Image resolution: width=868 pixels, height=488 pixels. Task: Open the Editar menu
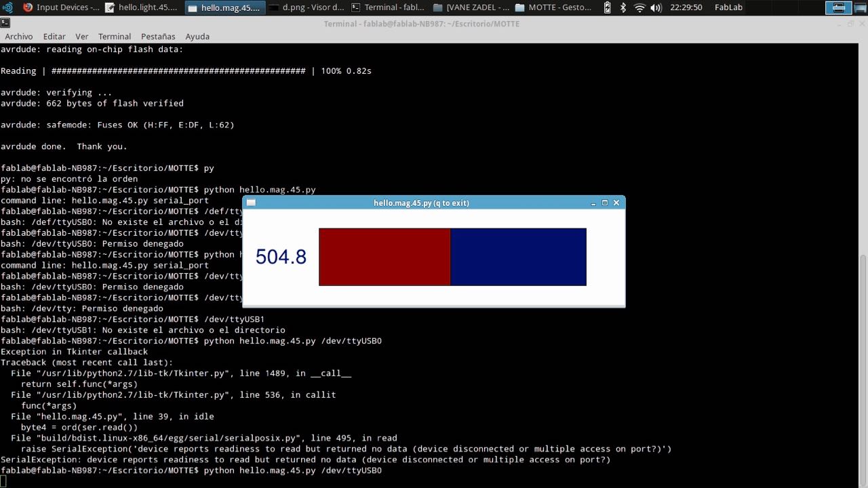coord(54,37)
